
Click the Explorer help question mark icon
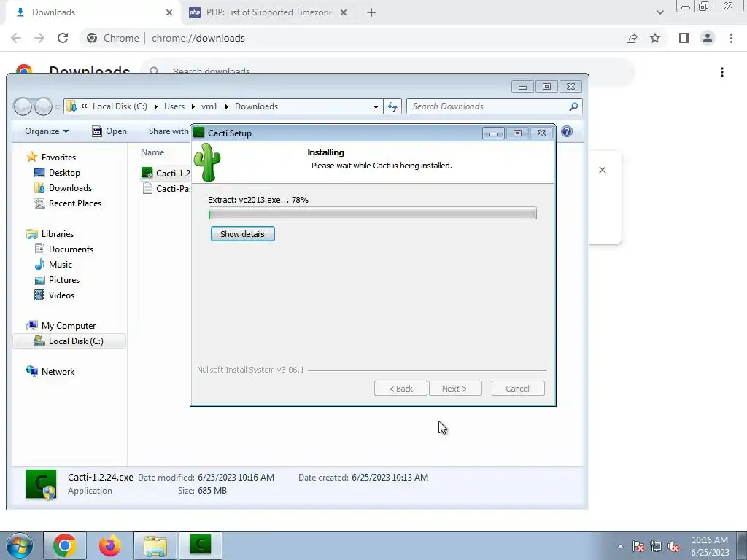point(566,131)
